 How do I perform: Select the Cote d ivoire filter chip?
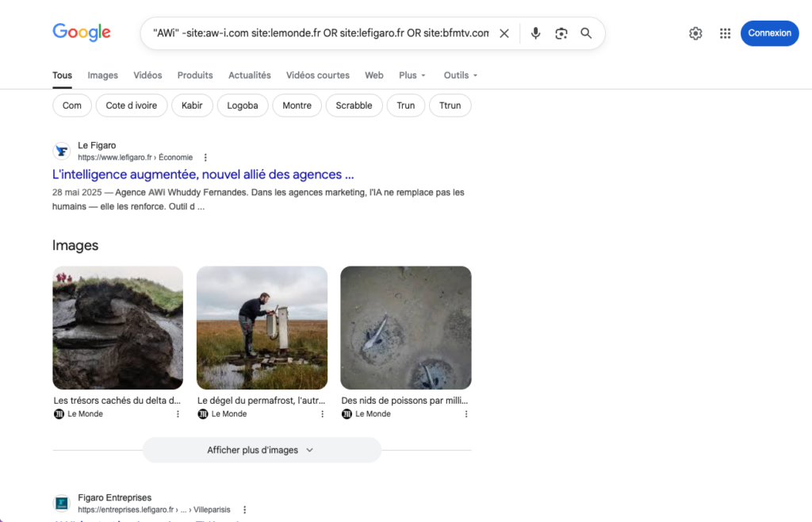click(132, 106)
